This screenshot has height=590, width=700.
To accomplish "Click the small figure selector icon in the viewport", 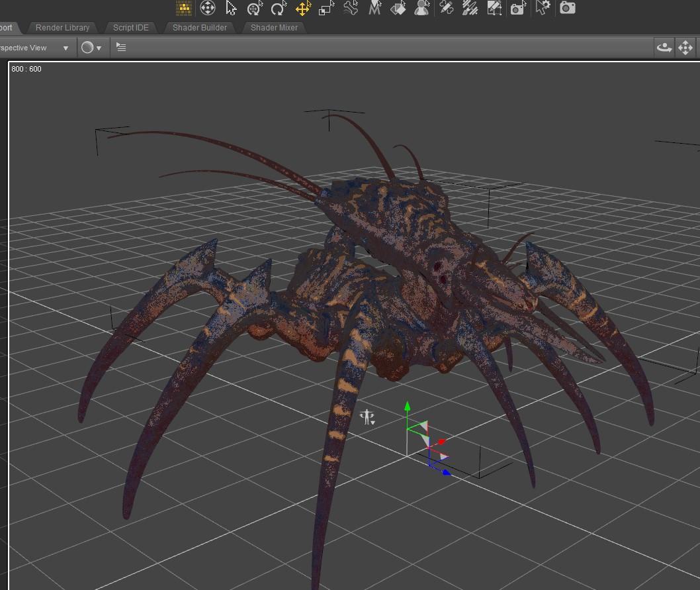I will point(367,417).
